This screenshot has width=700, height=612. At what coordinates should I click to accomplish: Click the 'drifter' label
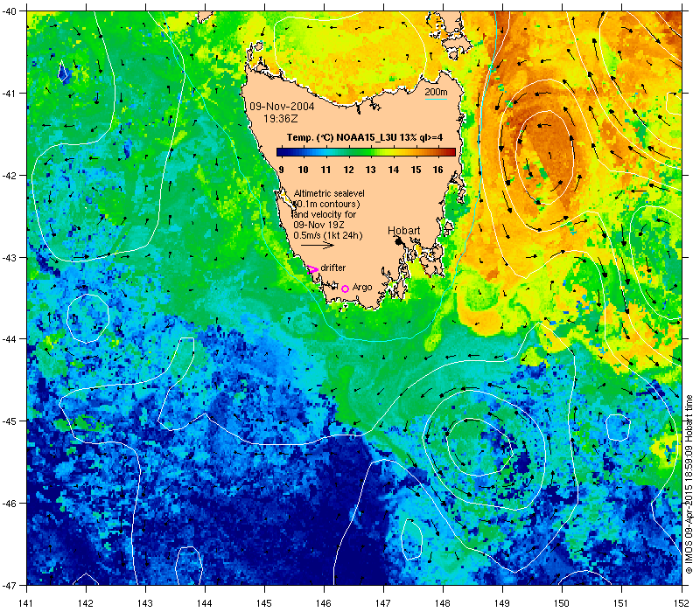333,268
